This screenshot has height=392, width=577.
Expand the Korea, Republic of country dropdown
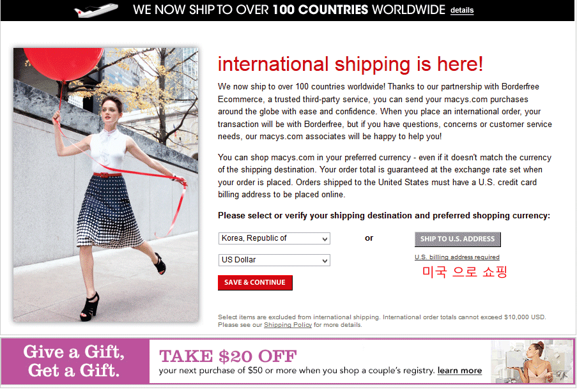click(274, 238)
